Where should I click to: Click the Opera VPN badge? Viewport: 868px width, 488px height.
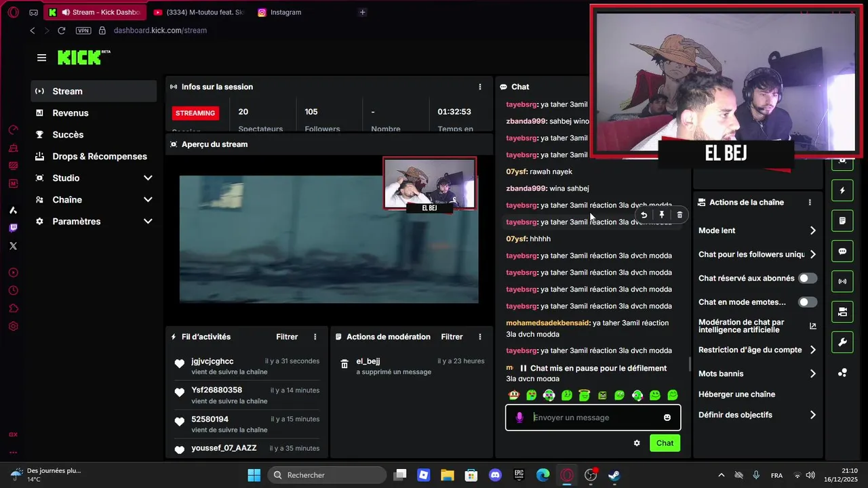[83, 30]
